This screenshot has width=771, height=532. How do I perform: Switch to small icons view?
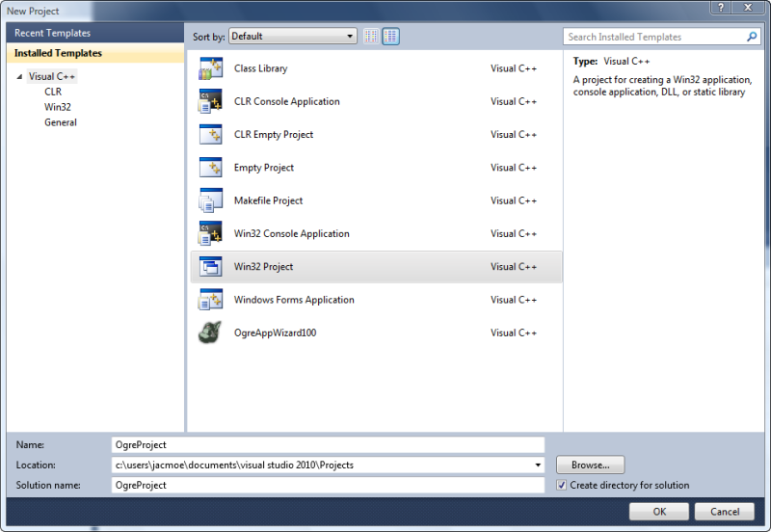(371, 36)
